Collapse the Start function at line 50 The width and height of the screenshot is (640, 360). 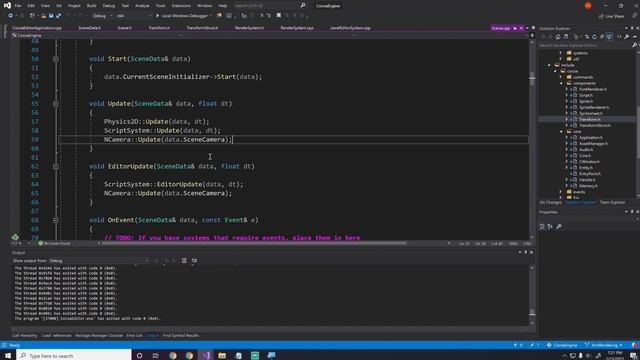tap(56, 59)
